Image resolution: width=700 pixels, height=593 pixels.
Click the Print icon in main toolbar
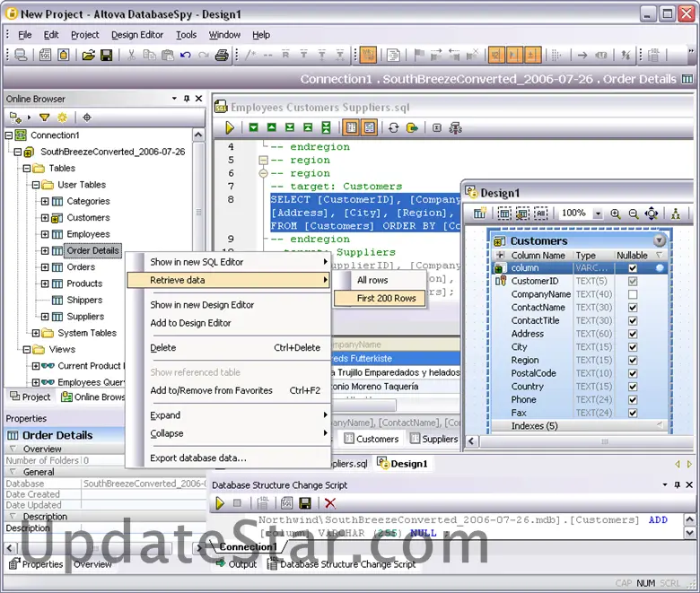click(x=222, y=55)
